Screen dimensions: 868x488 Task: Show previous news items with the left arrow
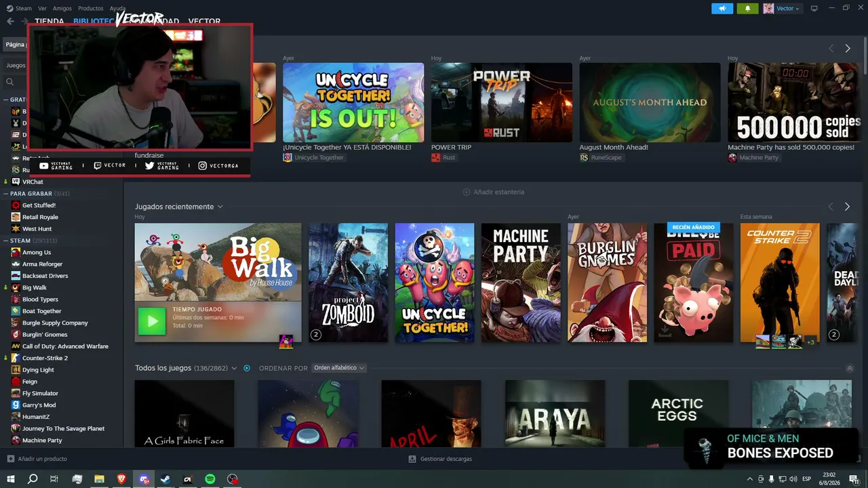[x=831, y=49]
